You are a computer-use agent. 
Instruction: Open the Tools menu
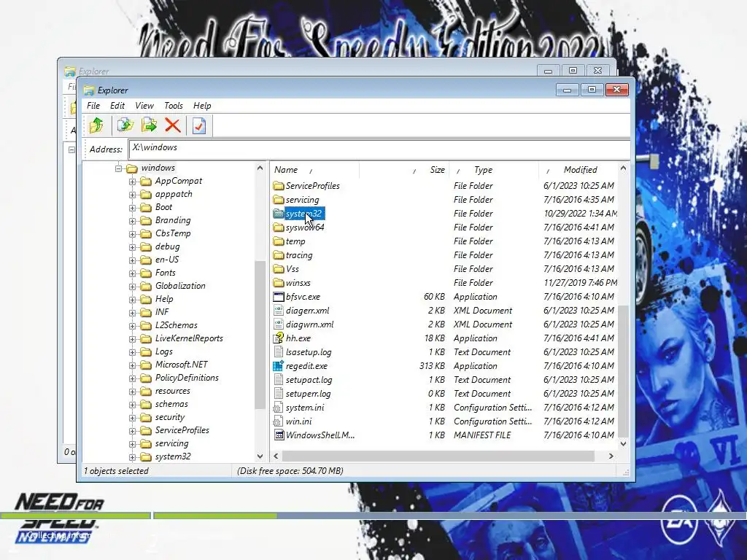(x=174, y=106)
